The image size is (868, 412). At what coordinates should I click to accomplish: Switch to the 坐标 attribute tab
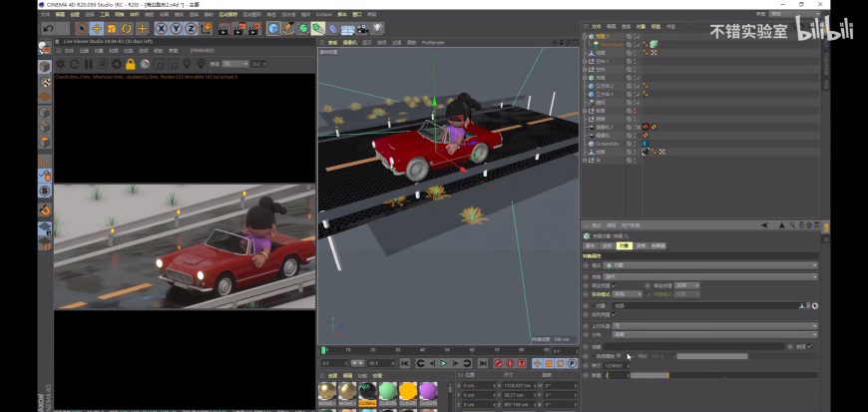(606, 244)
